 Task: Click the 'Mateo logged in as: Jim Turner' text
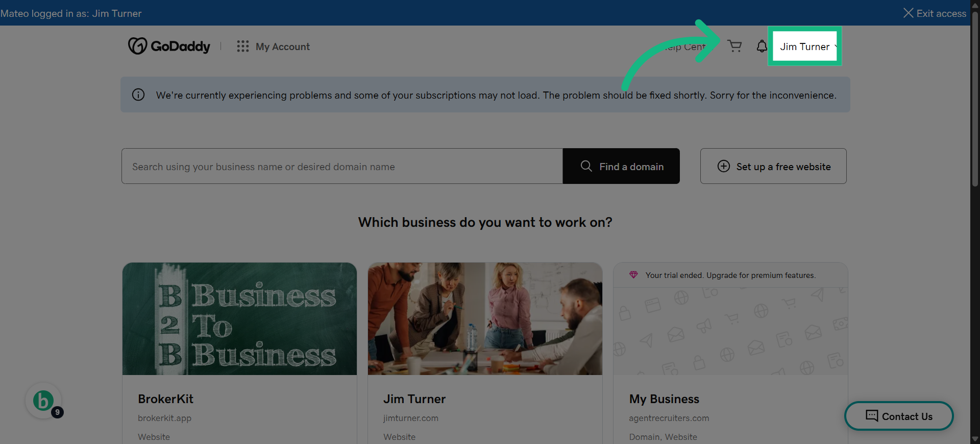pos(71,13)
